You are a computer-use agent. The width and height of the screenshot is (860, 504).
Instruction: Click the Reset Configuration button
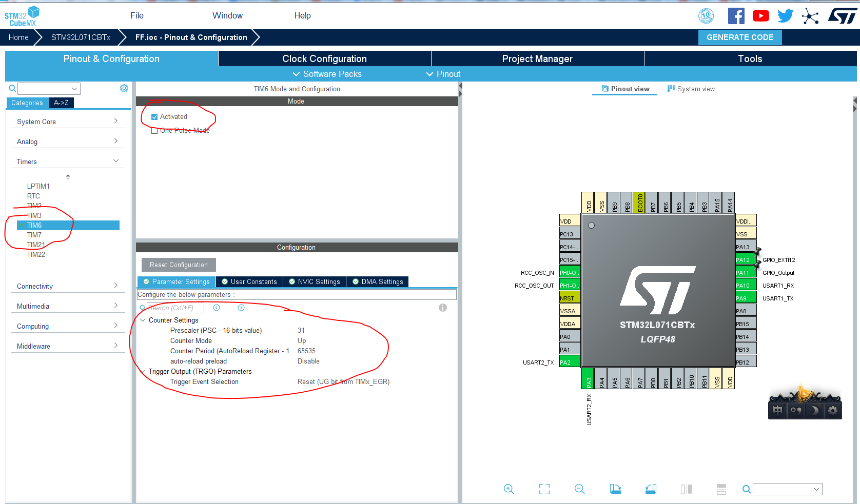click(x=178, y=265)
